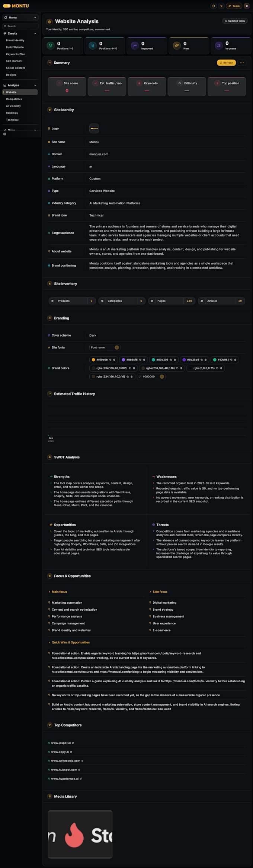This screenshot has width=253, height=868.
Task: Copy the rgba(234,166,40,0.18) color
Action: click(x=177, y=368)
